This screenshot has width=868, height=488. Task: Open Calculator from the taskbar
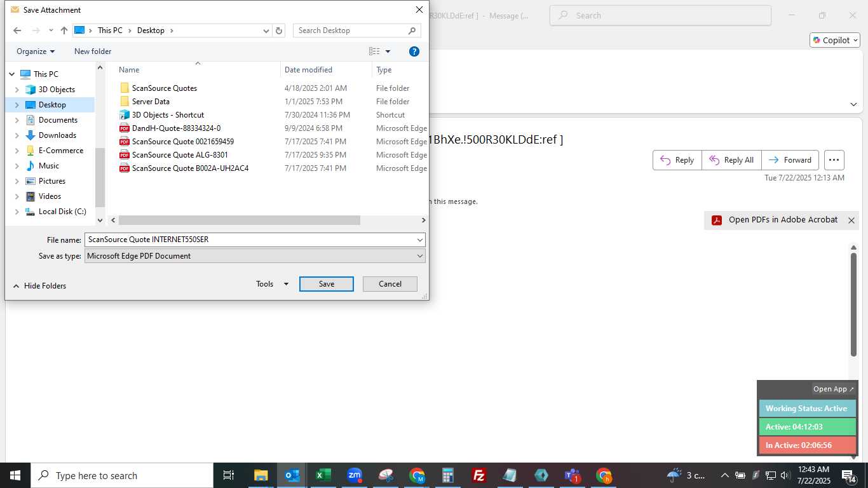448,475
